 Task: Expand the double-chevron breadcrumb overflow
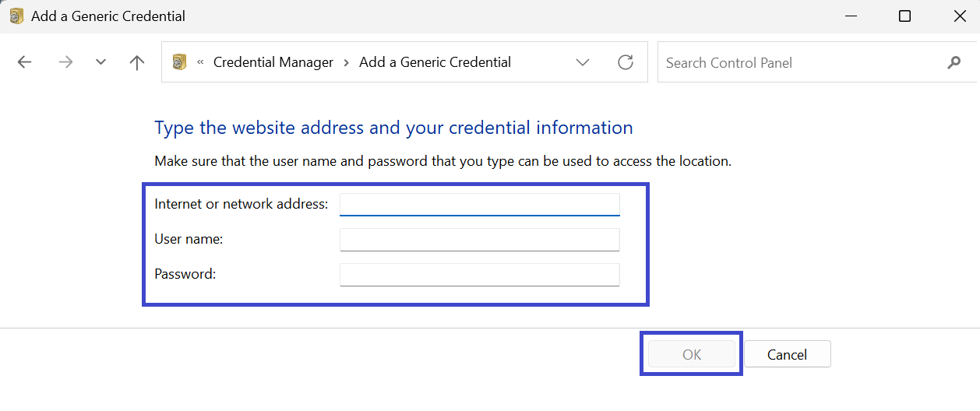coord(201,62)
